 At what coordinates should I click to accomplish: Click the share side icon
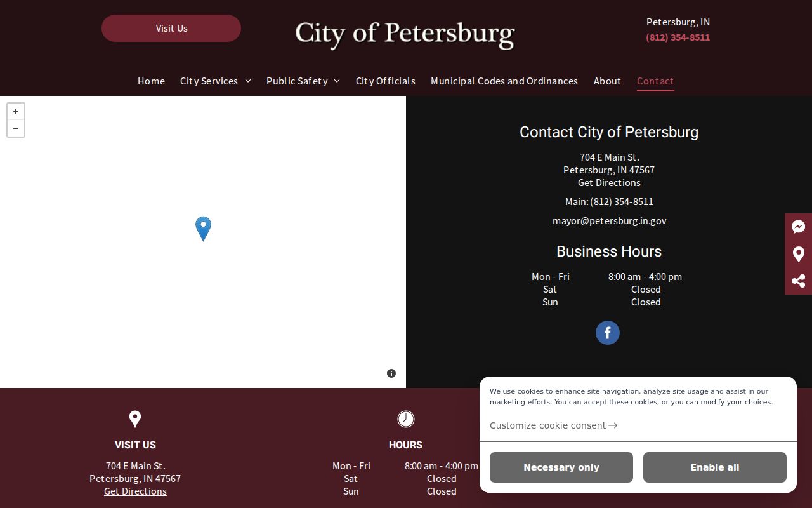pyautogui.click(x=799, y=281)
